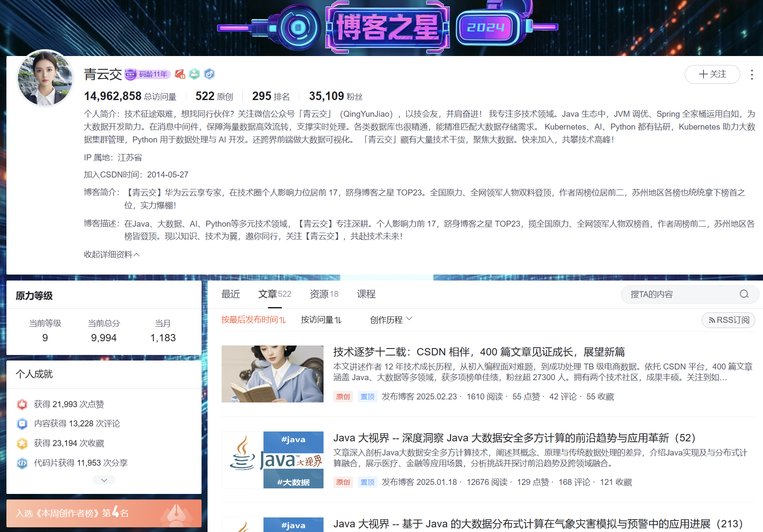The height and width of the screenshot is (532, 763).
Task: Click the 14,962,858 总访问量 stat
Action: (x=130, y=96)
